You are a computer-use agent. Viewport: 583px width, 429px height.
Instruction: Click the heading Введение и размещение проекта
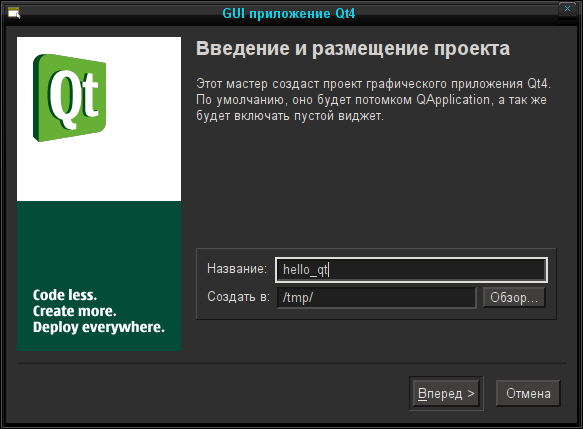coord(353,48)
